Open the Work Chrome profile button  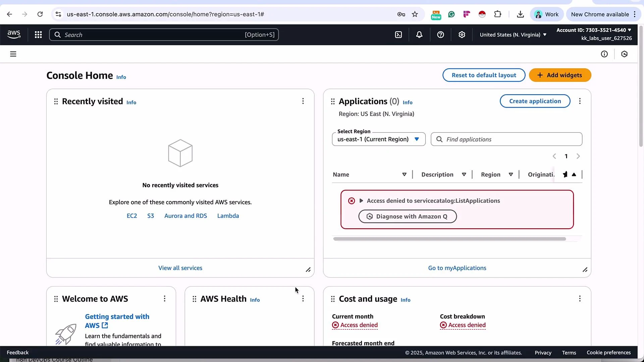(x=547, y=14)
